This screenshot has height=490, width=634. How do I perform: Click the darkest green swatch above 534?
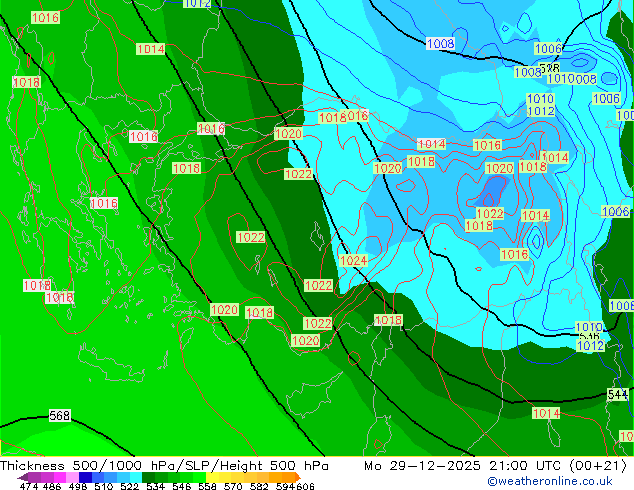[146, 477]
